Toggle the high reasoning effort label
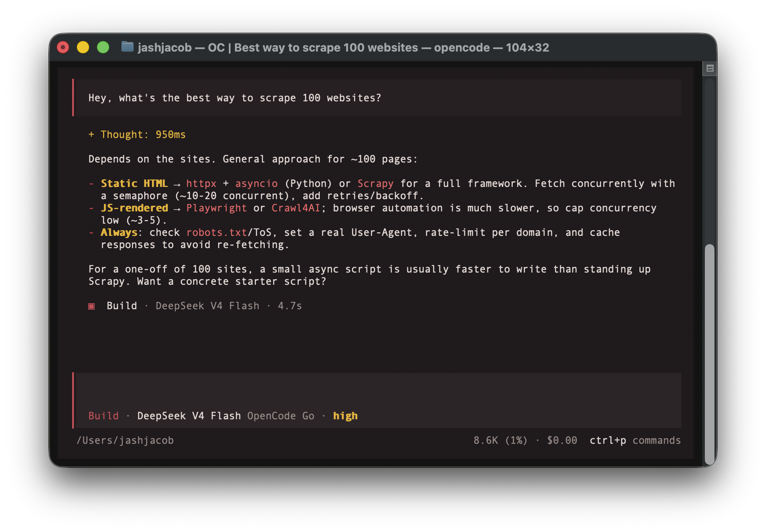The width and height of the screenshot is (766, 532). tap(345, 416)
